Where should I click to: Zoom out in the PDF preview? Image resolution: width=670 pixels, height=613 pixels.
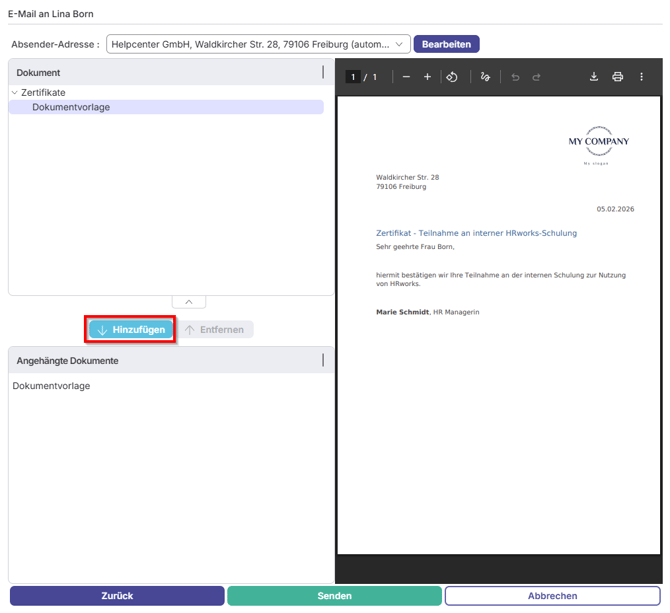(x=407, y=77)
